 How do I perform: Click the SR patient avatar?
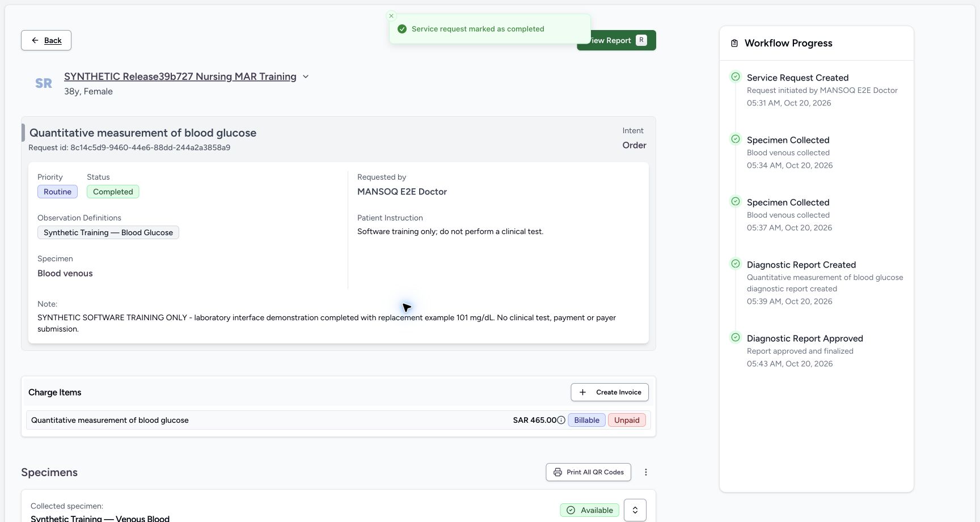pos(44,83)
